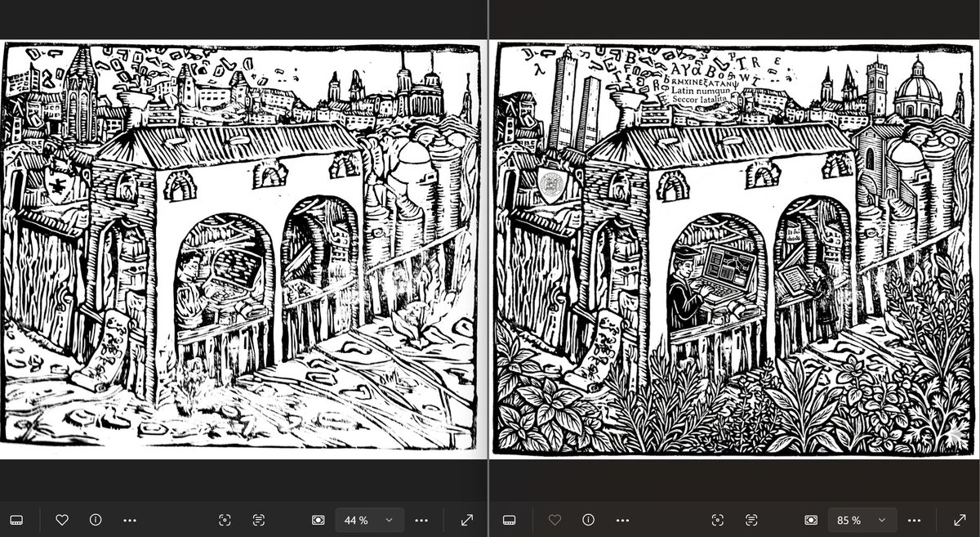Open zoom options menu beside 85 % dropdown
The image size is (980, 537).
[x=914, y=520]
